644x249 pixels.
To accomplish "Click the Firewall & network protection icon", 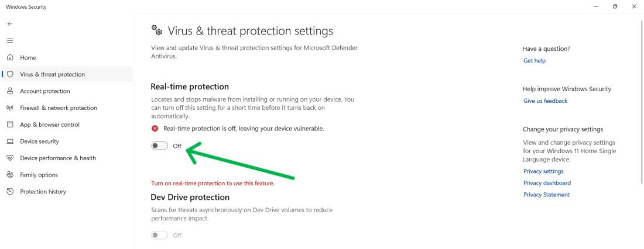I will (9, 108).
